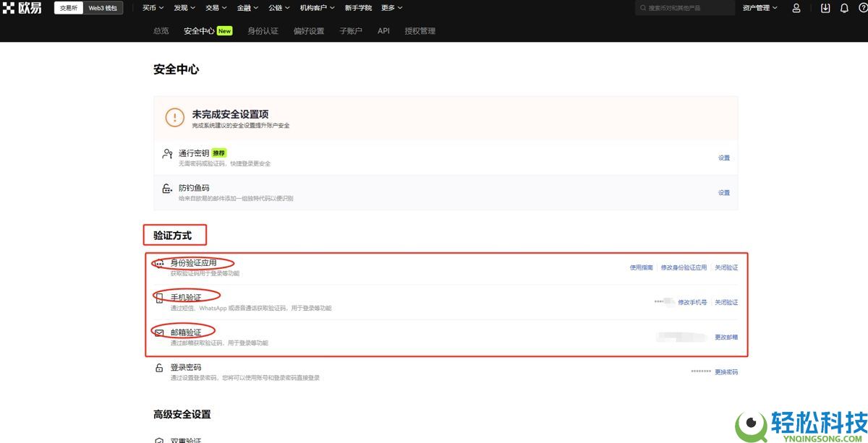Switch to Web3 钱包 mode

tap(103, 8)
